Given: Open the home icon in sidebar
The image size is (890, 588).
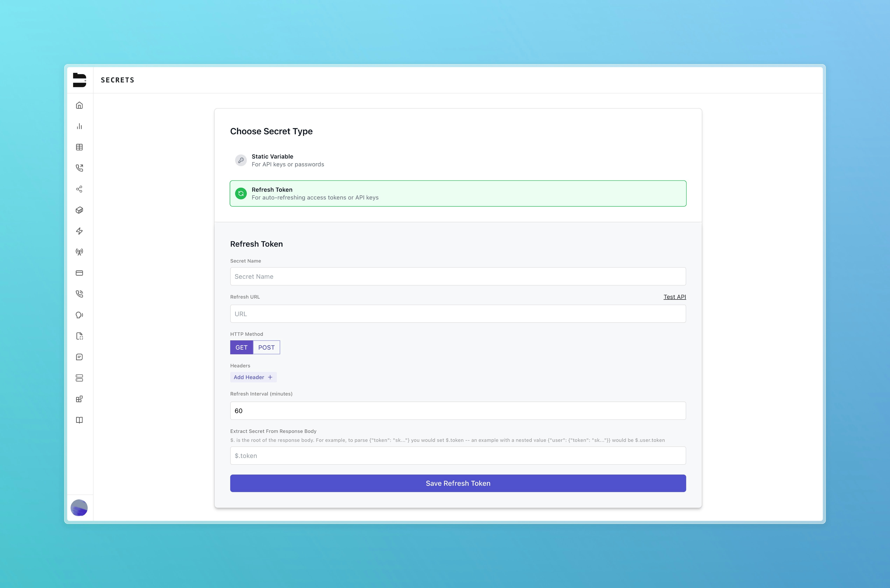Looking at the screenshot, I should [79, 105].
